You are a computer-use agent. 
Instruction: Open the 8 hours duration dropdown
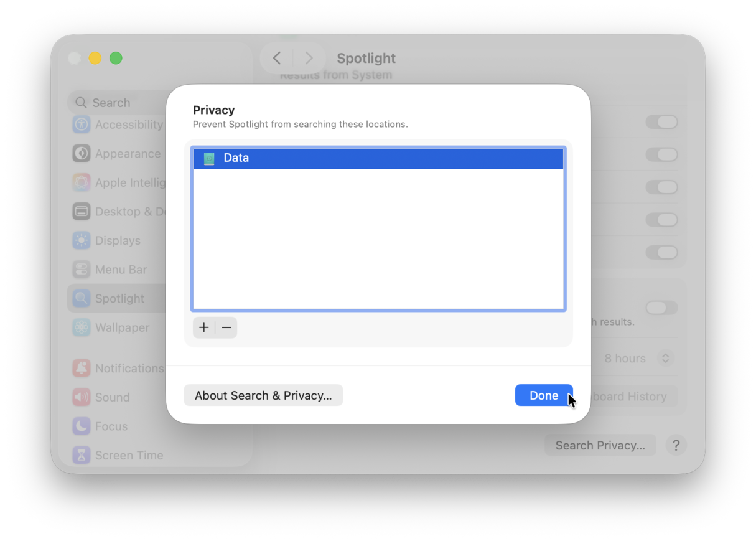pos(636,358)
